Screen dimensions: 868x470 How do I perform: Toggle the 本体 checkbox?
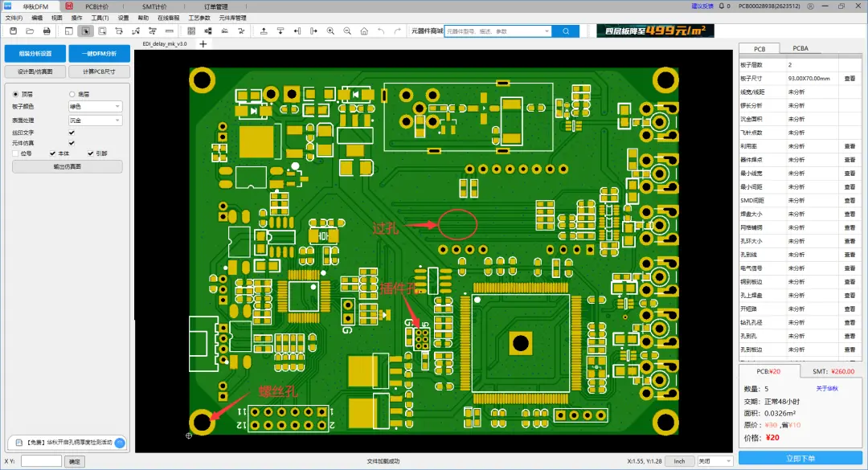pyautogui.click(x=52, y=153)
